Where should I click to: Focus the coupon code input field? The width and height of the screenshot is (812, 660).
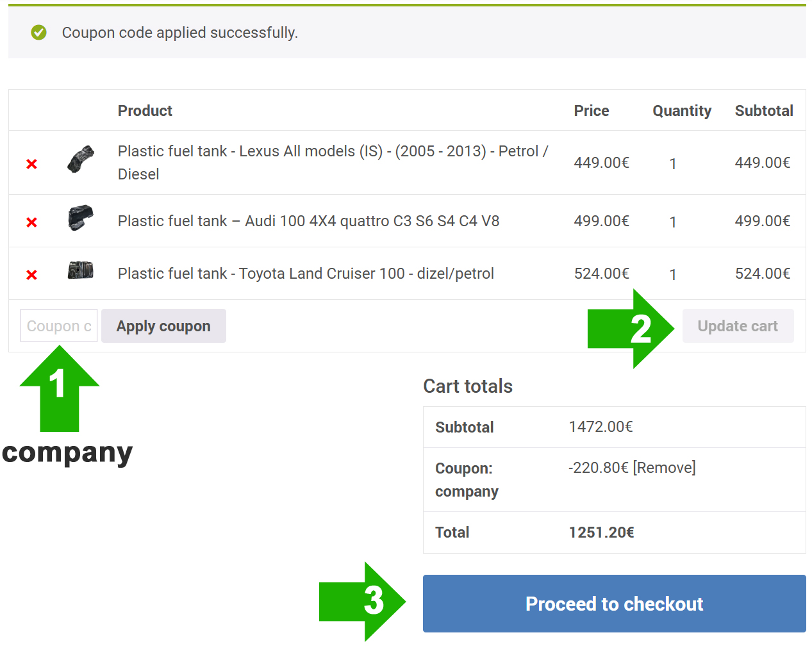[59, 326]
